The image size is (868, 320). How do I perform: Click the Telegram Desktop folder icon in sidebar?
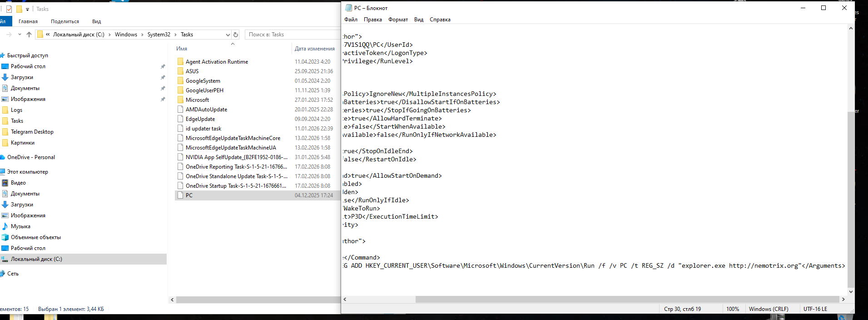tap(5, 132)
